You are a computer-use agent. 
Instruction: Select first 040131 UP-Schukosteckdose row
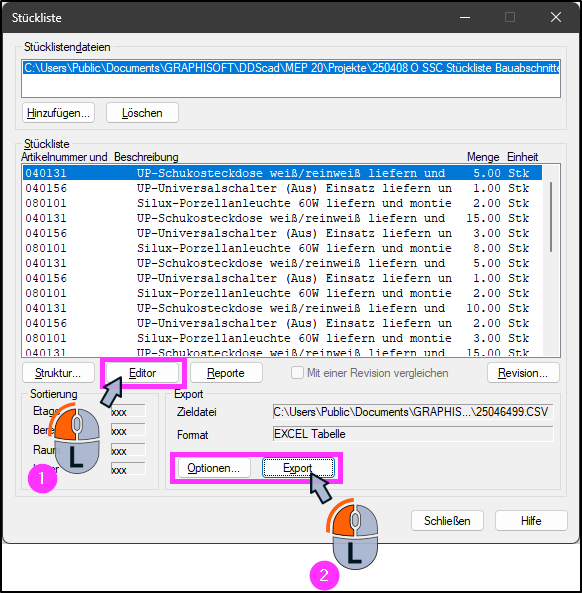point(282,173)
